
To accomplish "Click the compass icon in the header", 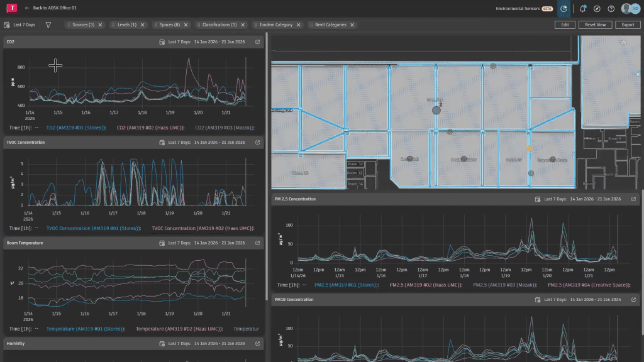I will point(597,9).
